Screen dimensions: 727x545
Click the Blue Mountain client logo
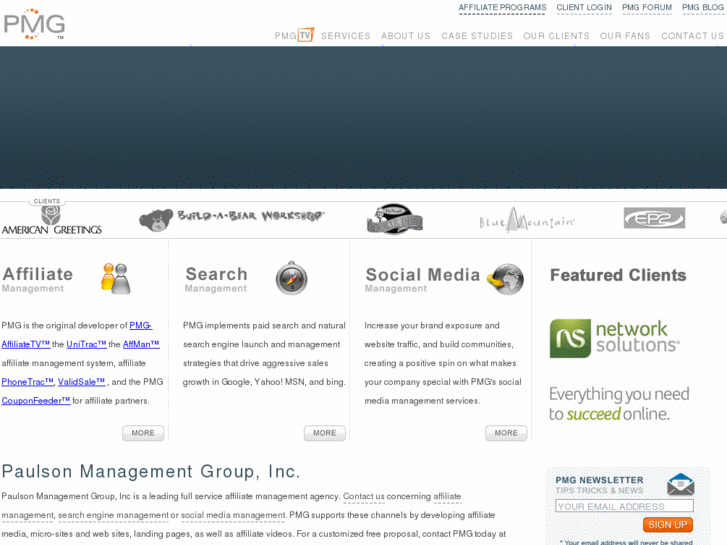point(527,220)
